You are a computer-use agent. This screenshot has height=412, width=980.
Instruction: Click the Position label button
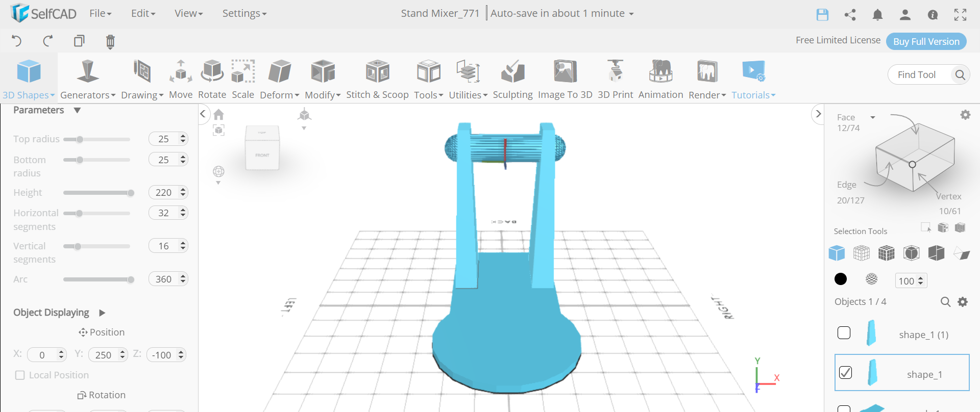(x=102, y=332)
